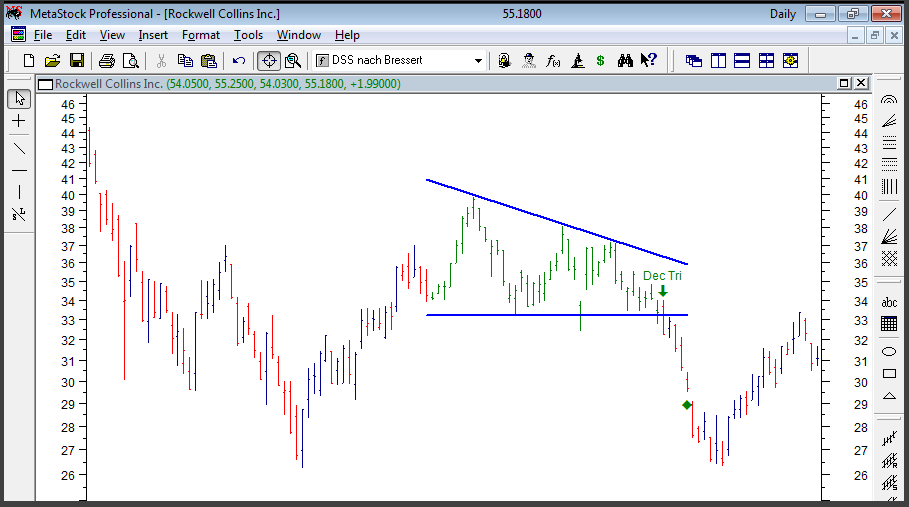Click the green down arrow under Dec Tri
This screenshot has width=909, height=507.
click(663, 291)
